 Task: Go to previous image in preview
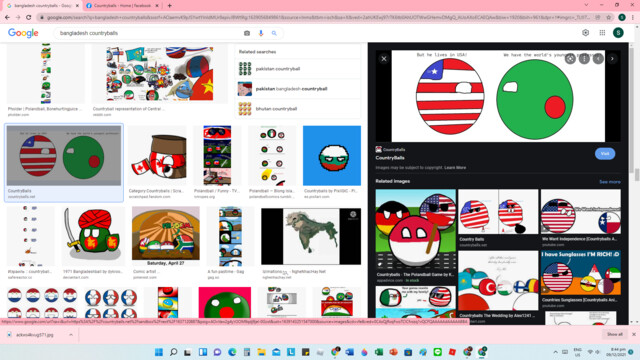[598, 59]
